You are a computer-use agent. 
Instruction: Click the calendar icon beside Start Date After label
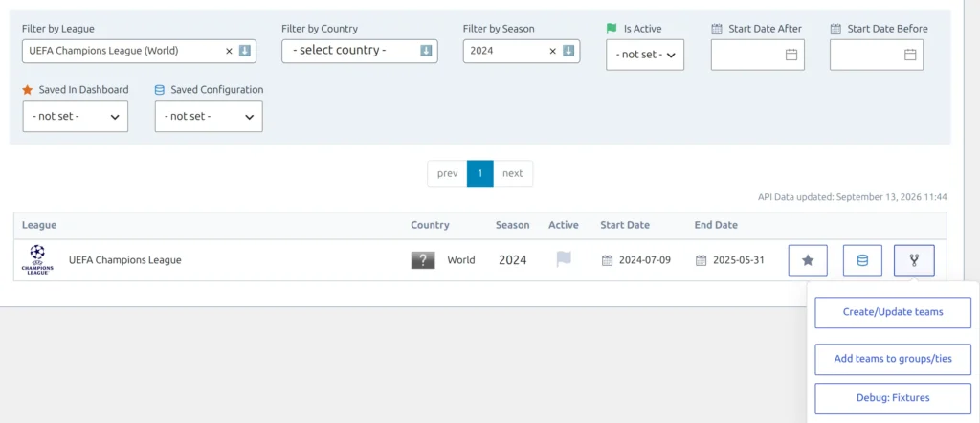click(717, 29)
